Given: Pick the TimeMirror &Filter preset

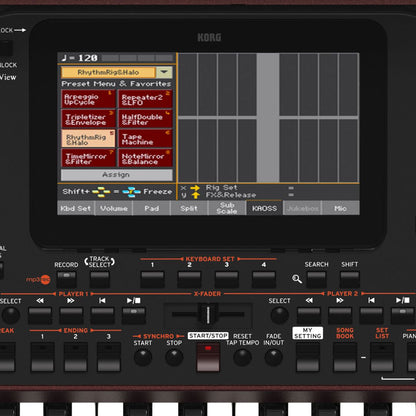Looking at the screenshot, I should [x=88, y=158].
